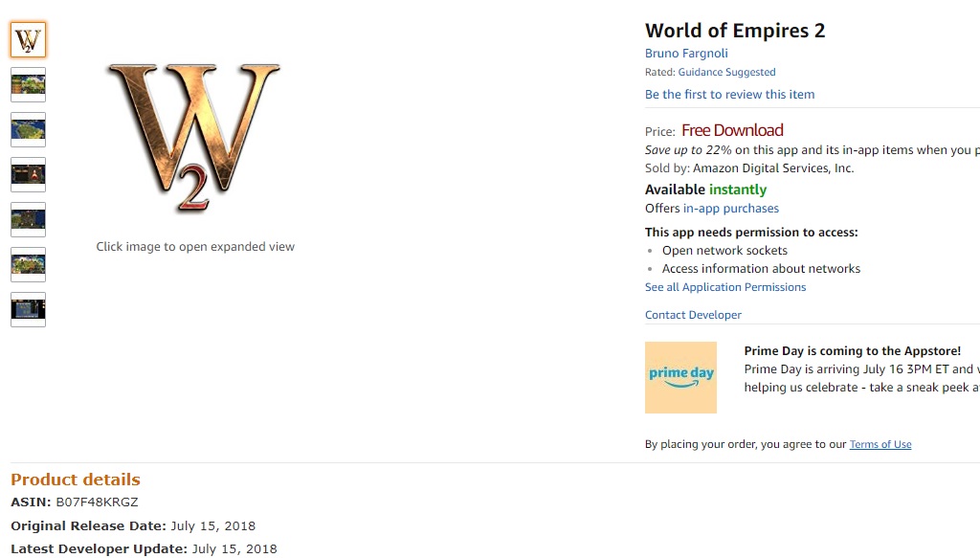
Task: Click the Prime Day banner logo
Action: (x=680, y=377)
